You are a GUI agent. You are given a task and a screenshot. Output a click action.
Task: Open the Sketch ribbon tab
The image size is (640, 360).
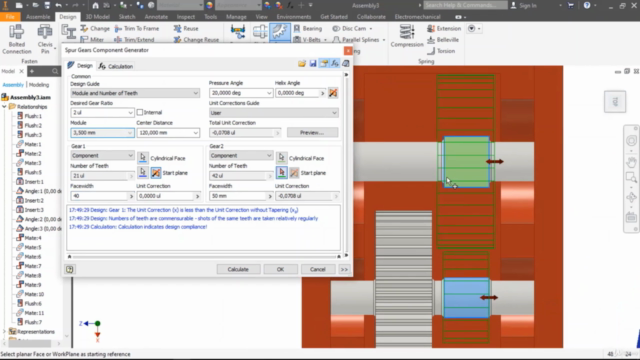coord(127,17)
